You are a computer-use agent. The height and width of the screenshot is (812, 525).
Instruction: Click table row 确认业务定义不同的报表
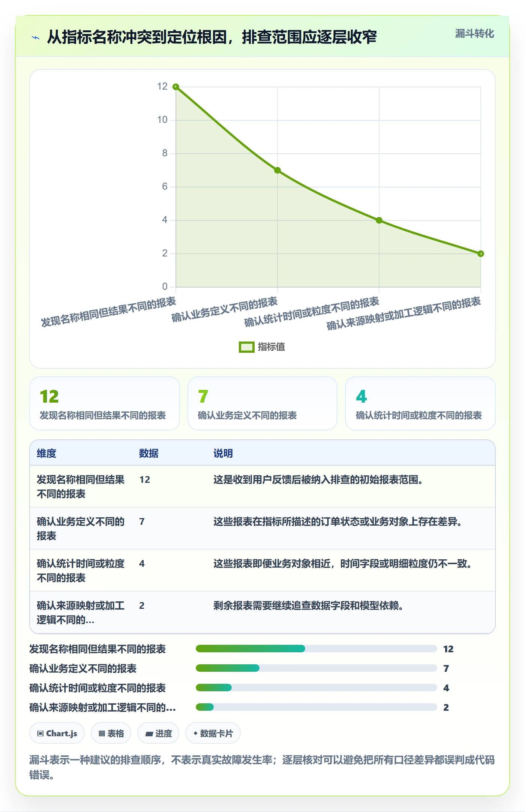tap(262, 529)
